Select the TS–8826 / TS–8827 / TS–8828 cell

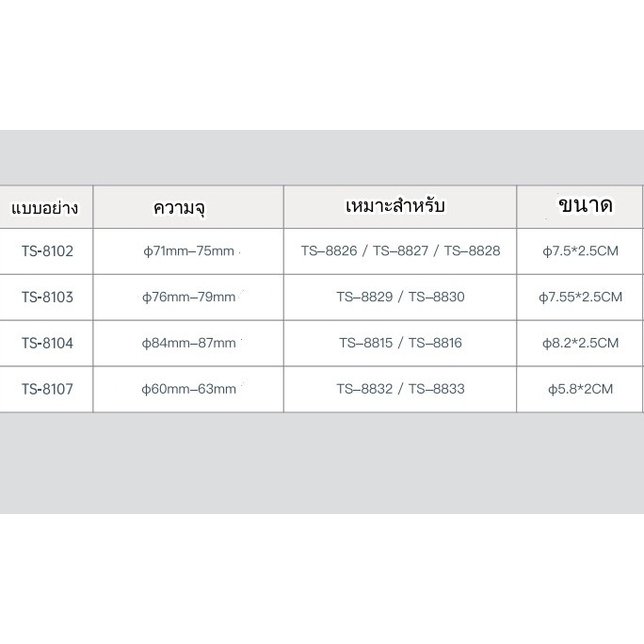(x=400, y=251)
